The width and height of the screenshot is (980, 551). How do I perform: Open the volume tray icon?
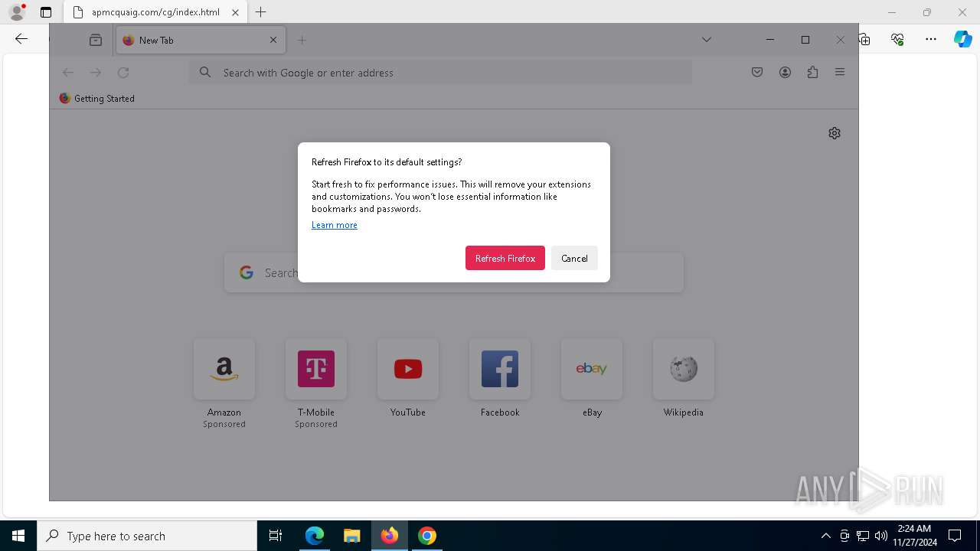[x=881, y=536]
